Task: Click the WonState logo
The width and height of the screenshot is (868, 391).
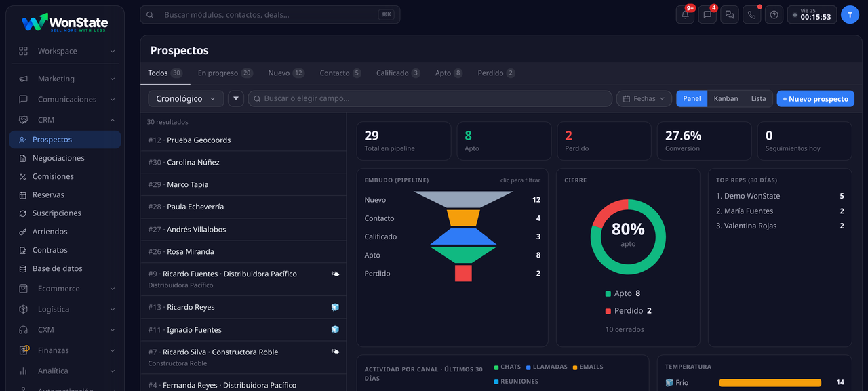Action: (x=65, y=22)
